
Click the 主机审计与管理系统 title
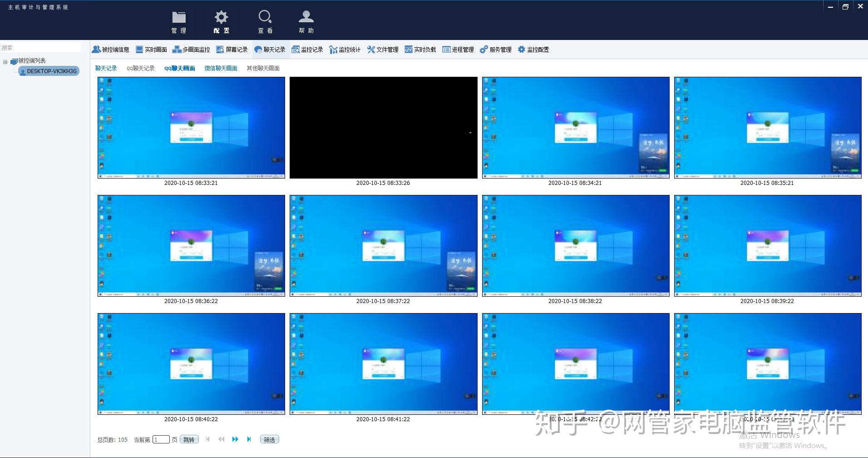pyautogui.click(x=38, y=7)
